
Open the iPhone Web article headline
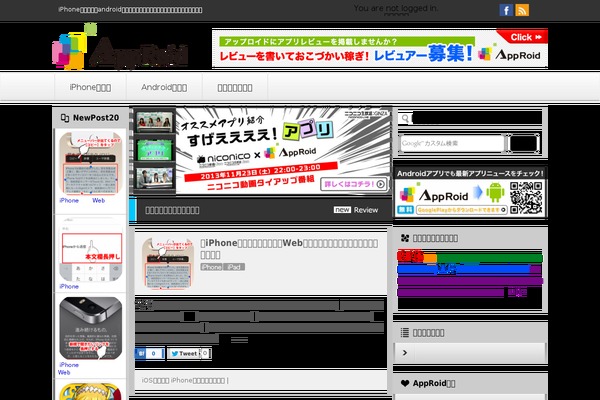[x=289, y=249]
